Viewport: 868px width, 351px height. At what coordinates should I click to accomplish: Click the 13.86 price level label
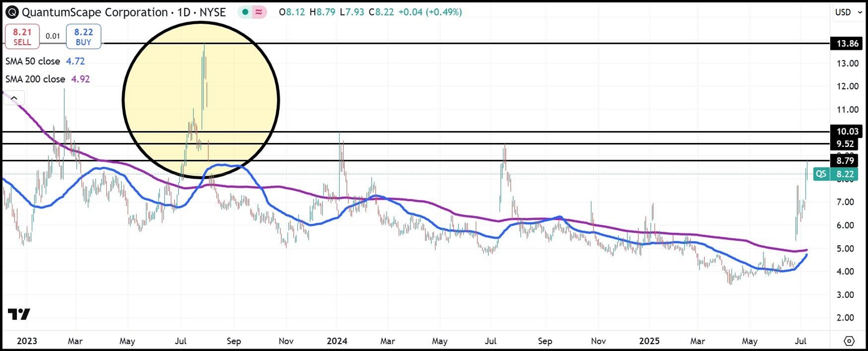point(846,44)
